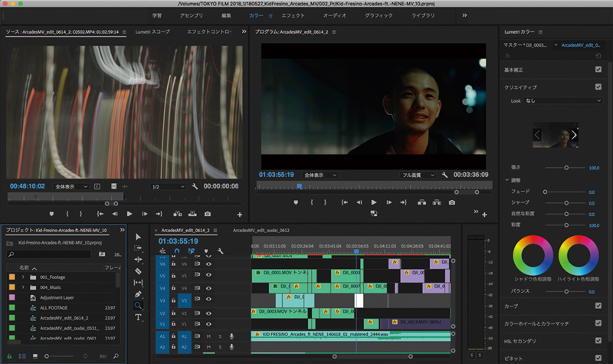Switch to the Assembly workspace
The image size is (613, 364).
191,15
